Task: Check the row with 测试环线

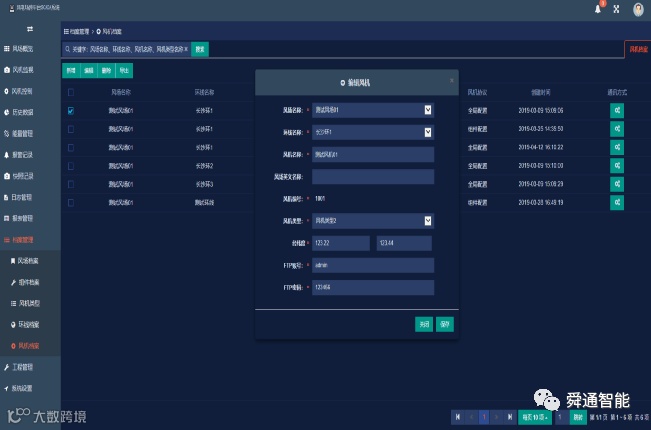Action: click(71, 203)
